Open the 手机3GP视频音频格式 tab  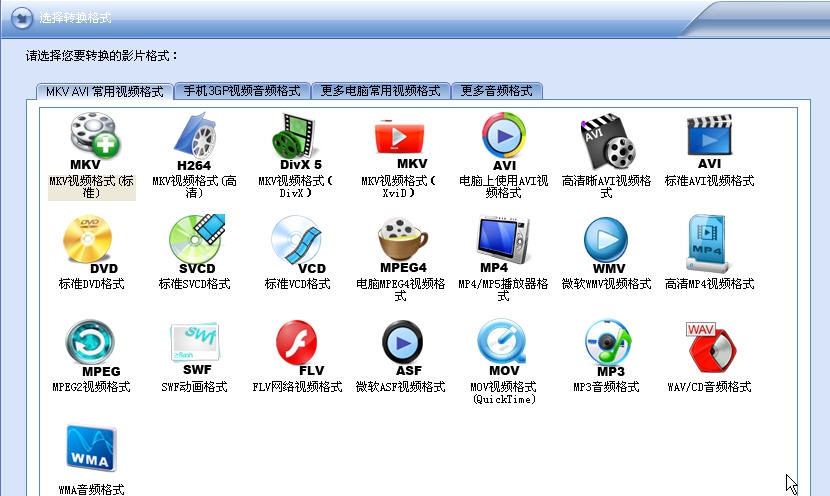242,91
